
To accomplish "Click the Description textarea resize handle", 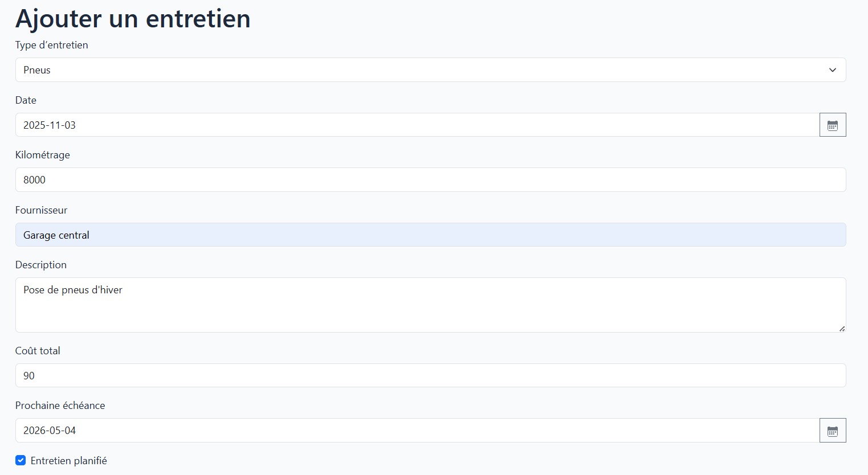I will pos(842,329).
